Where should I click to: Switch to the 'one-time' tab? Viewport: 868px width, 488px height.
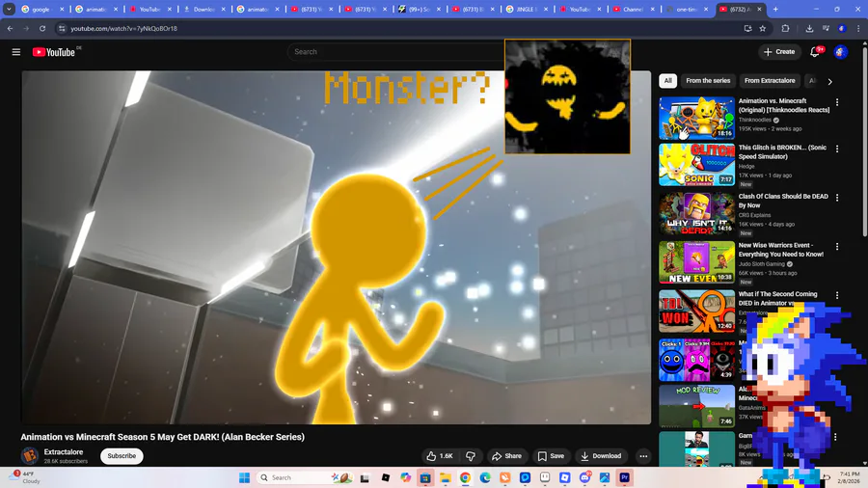click(x=688, y=9)
